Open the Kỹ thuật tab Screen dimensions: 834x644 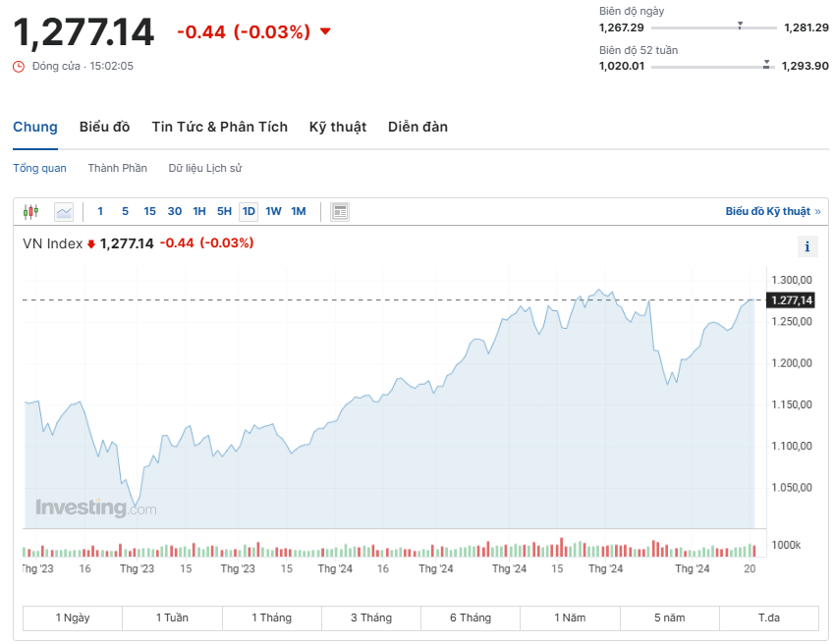337,127
